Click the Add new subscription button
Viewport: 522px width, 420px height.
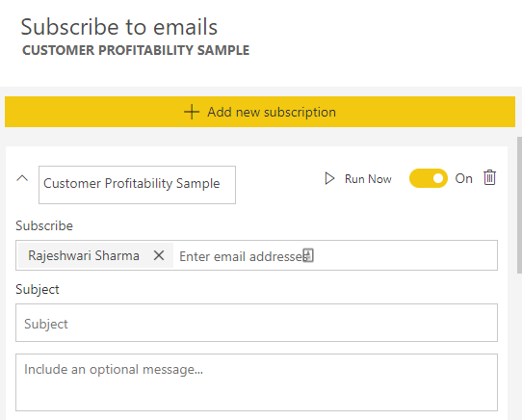[260, 112]
